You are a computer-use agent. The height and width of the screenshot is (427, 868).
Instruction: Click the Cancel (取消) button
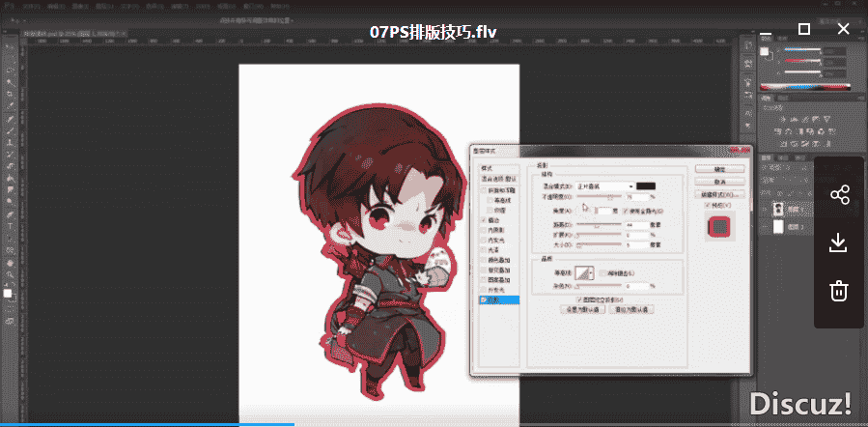[719, 181]
